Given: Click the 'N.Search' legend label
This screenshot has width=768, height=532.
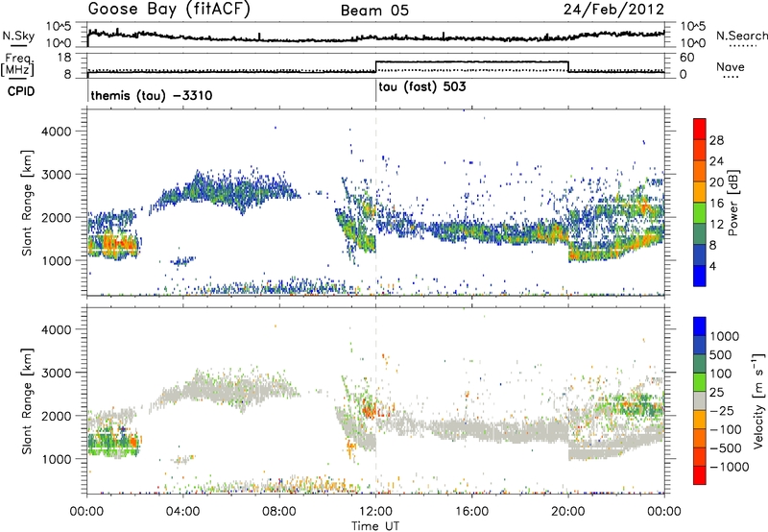Looking at the screenshot, I should pyautogui.click(x=741, y=36).
